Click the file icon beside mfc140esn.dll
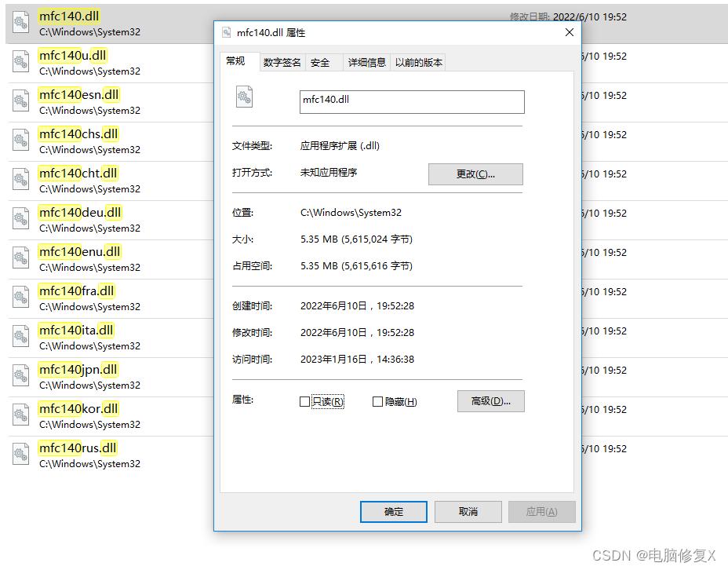Screen dimensions: 728x570 [20, 100]
